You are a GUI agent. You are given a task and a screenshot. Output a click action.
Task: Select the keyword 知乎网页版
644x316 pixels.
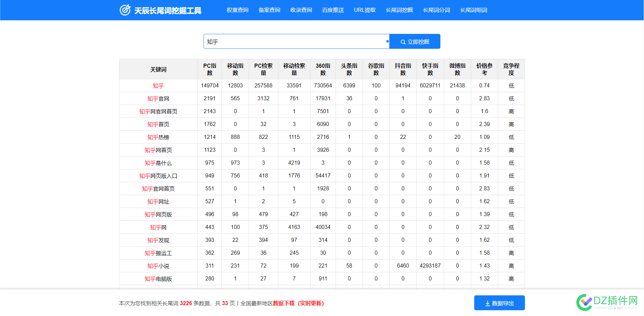[158, 214]
